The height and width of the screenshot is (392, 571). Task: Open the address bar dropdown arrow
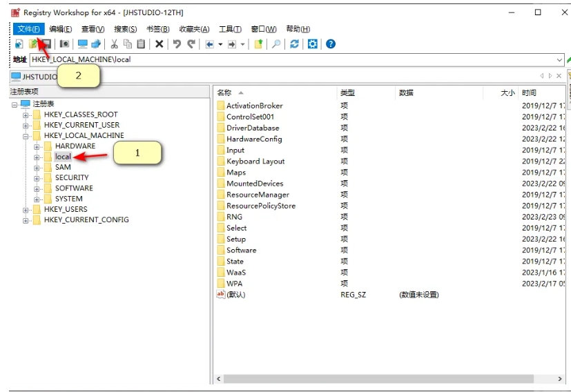(559, 60)
